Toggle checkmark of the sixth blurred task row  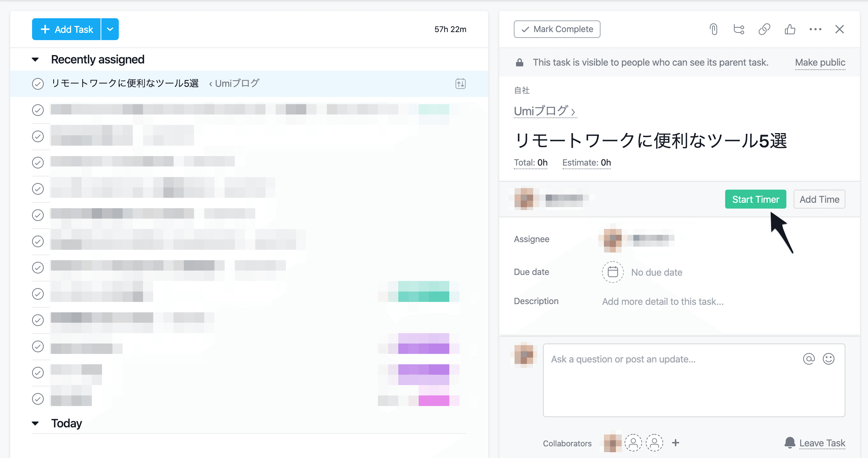pyautogui.click(x=38, y=241)
